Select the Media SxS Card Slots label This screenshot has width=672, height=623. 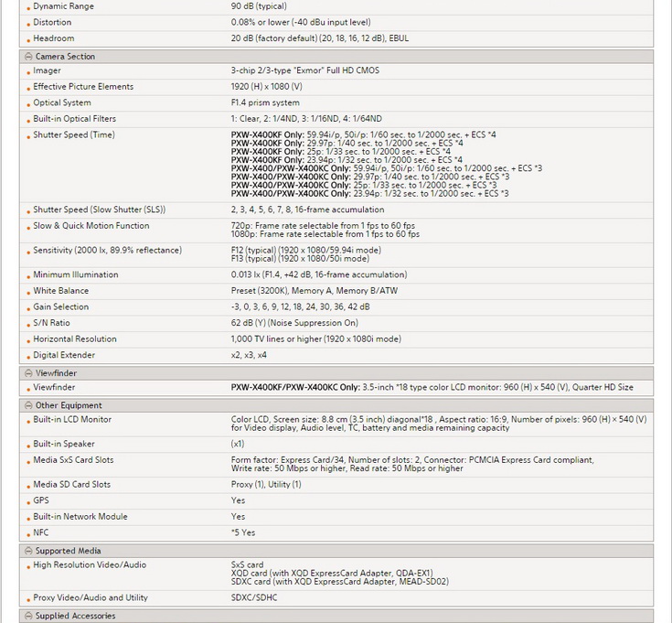73,460
